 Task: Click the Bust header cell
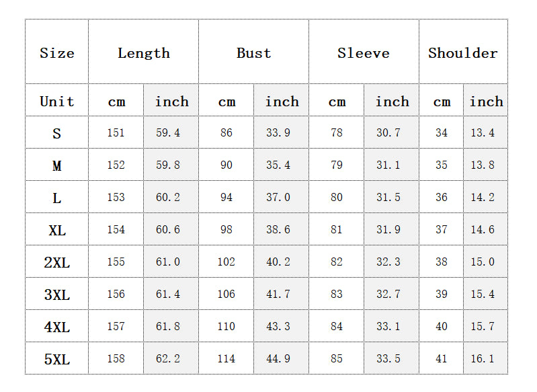(x=254, y=53)
